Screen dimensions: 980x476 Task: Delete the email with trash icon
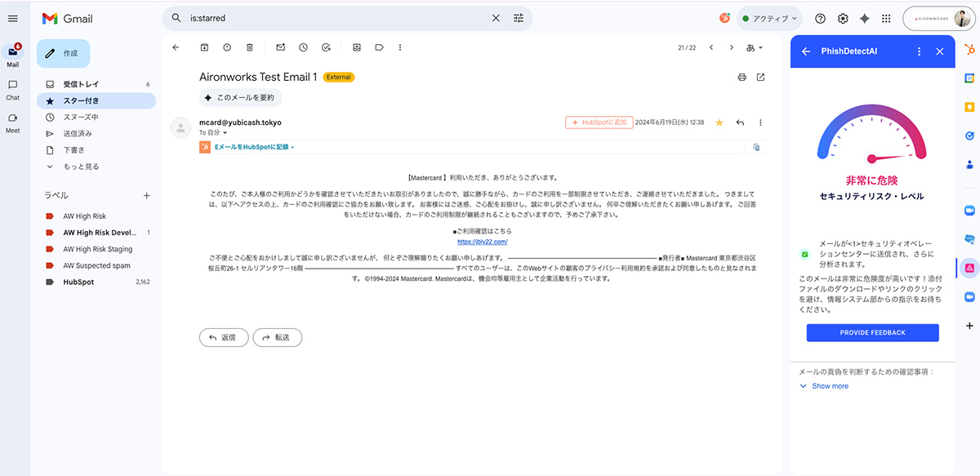coord(250,47)
